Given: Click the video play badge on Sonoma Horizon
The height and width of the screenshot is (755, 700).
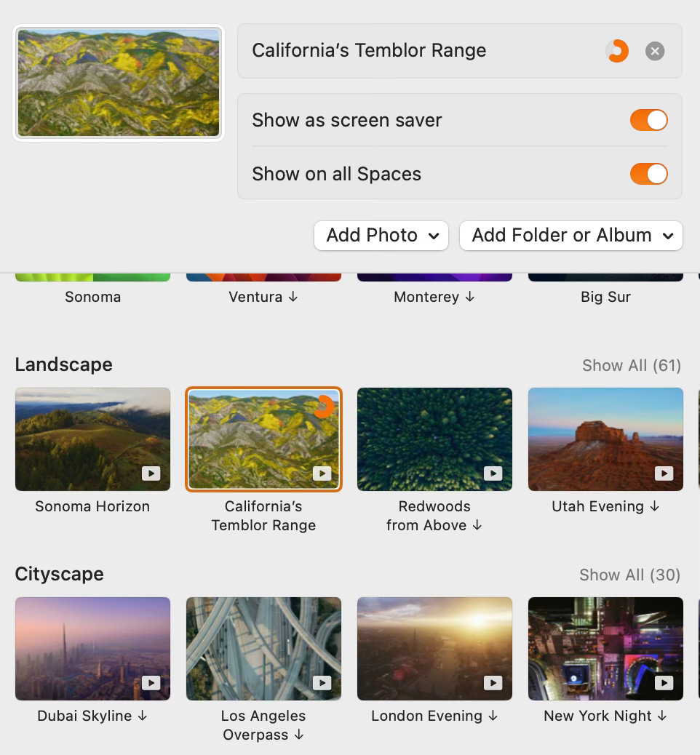Looking at the screenshot, I should 151,474.
